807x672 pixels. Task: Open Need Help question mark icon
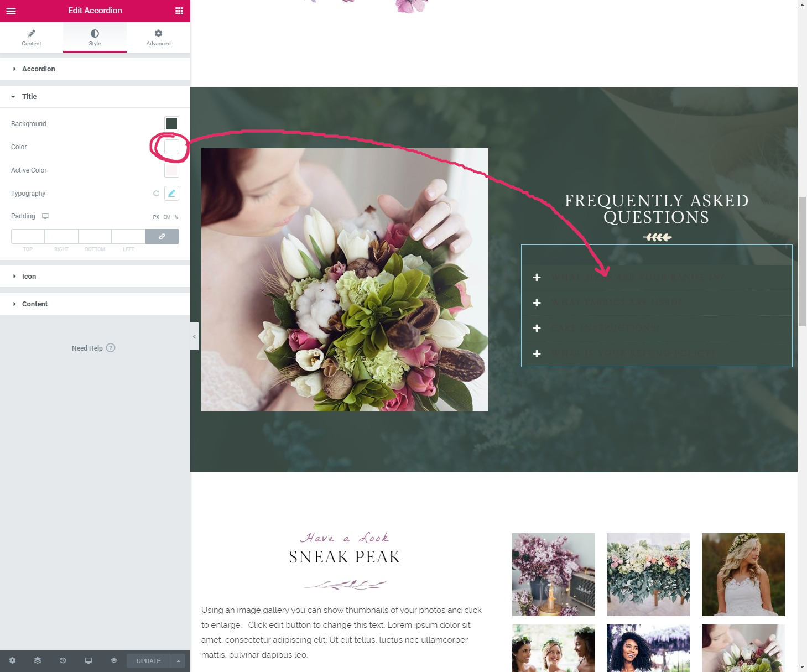pos(111,348)
